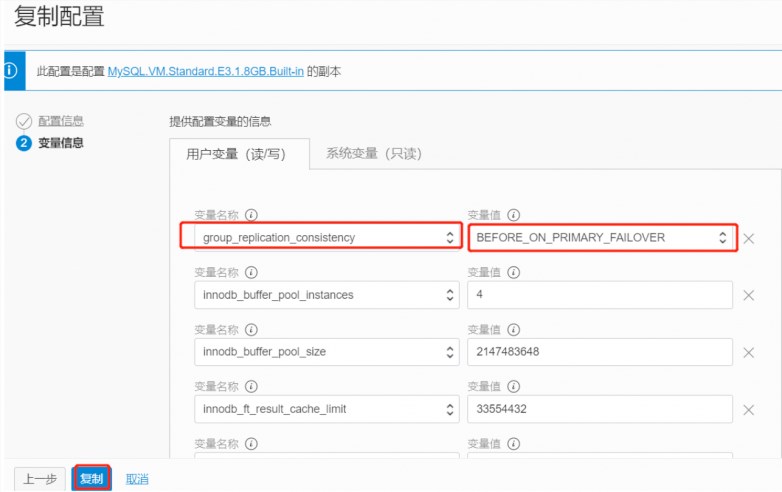Open the BEFORE_ON_PRIMARY_FAILOVER value dropdown

tap(602, 237)
